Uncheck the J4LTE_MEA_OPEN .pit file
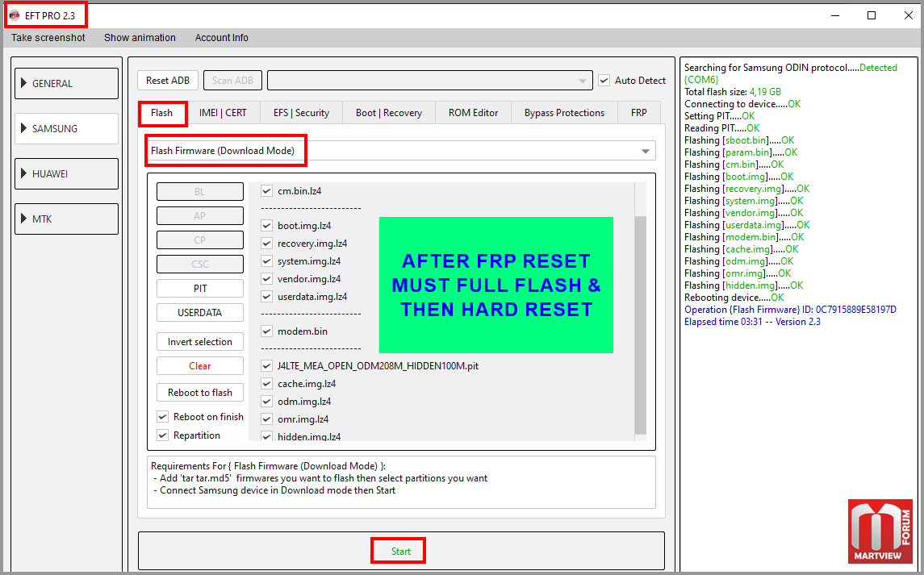This screenshot has height=575, width=924. coord(267,366)
